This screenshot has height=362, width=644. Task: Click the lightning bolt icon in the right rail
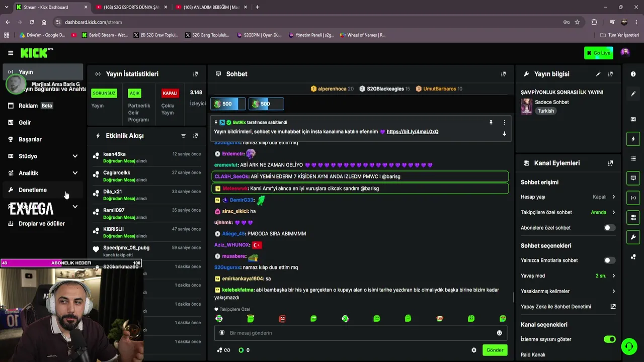(x=633, y=139)
